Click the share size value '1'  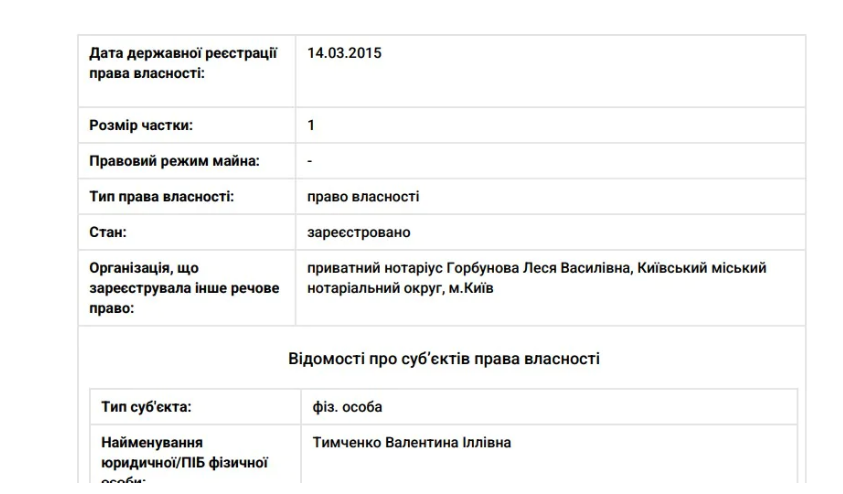[x=311, y=125]
